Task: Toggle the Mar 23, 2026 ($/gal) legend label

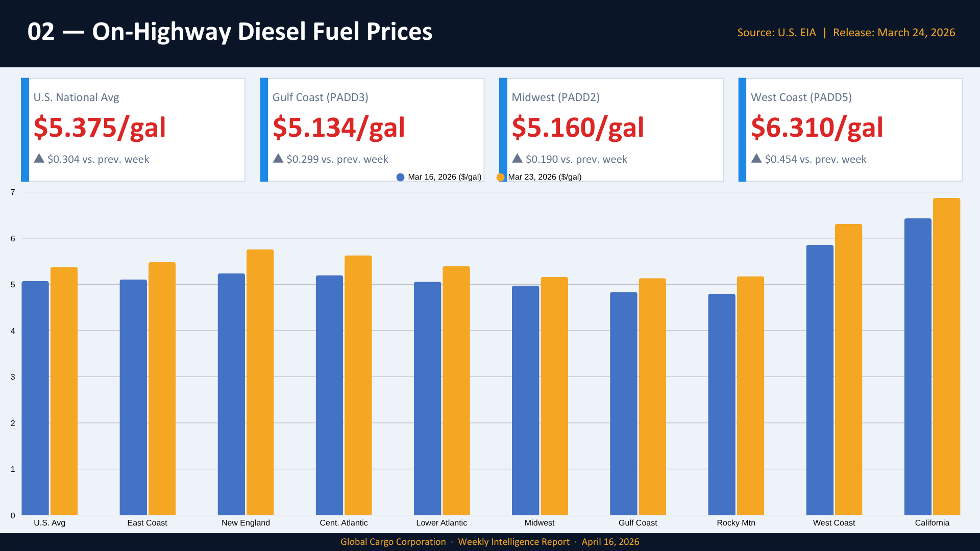Action: pos(545,177)
